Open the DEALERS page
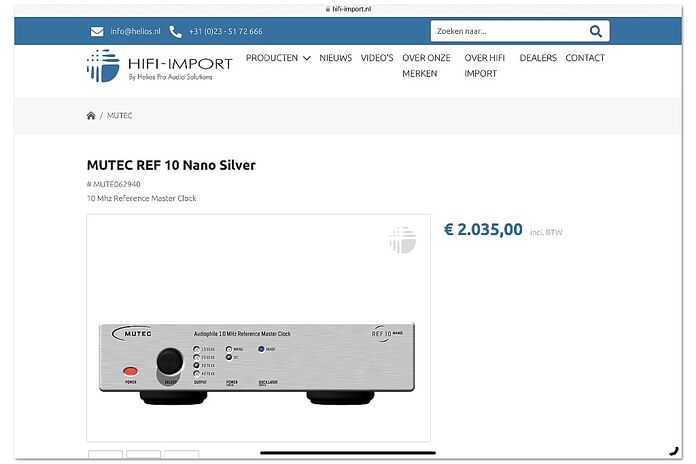This screenshot has height=464, width=696. pyautogui.click(x=538, y=58)
